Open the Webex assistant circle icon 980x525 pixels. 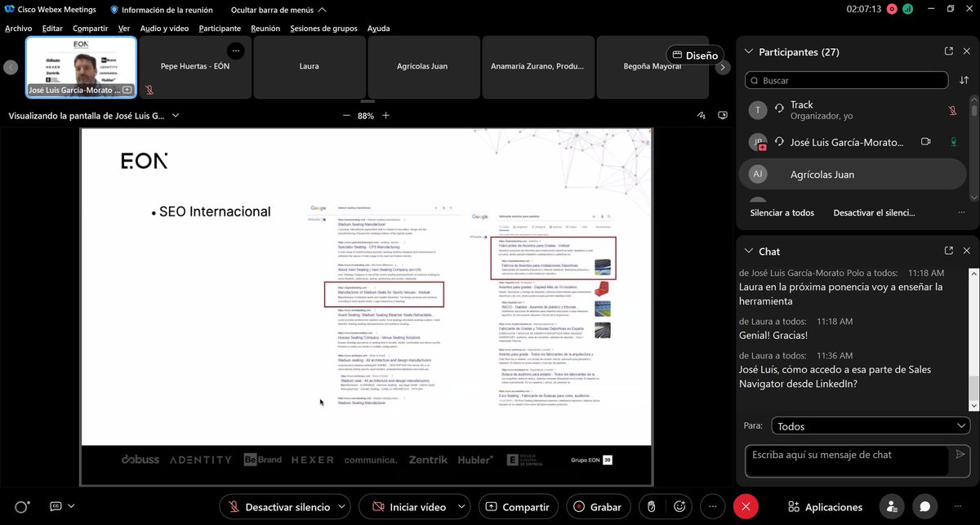click(x=22, y=507)
